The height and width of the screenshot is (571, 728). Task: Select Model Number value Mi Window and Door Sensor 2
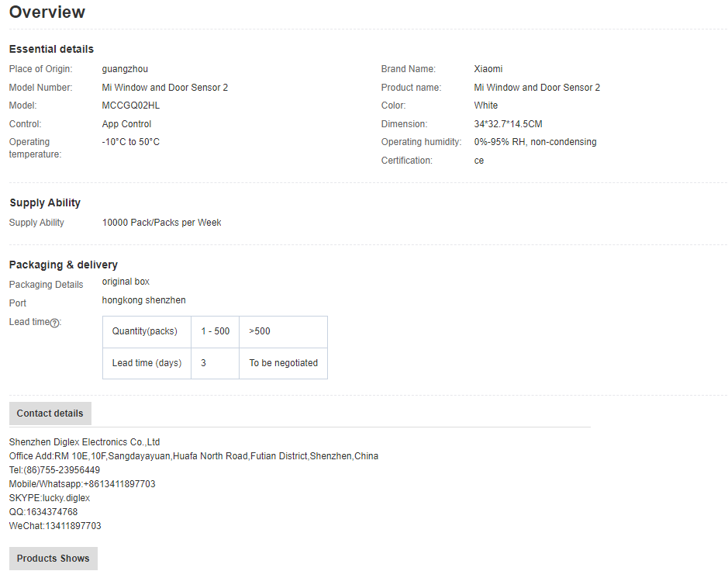[x=165, y=88]
